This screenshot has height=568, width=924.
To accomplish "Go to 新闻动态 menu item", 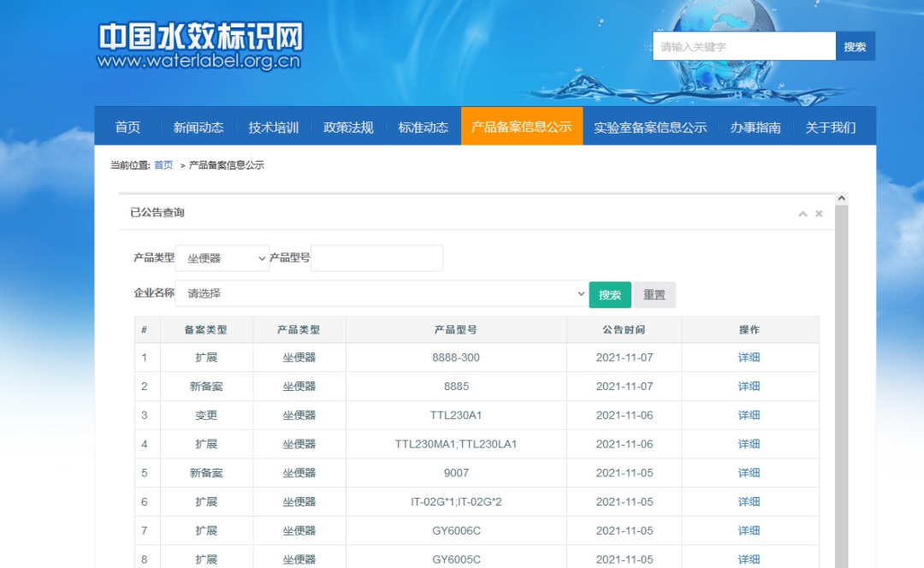I will 198,127.
